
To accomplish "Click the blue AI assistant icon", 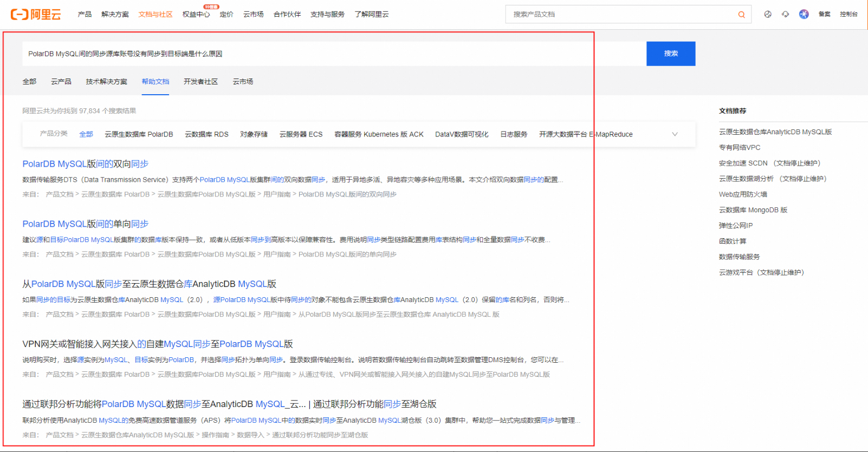I will pyautogui.click(x=804, y=15).
